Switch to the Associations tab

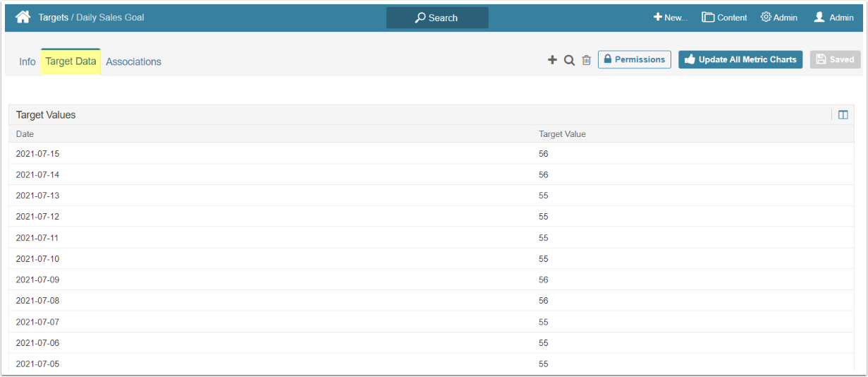tap(133, 61)
